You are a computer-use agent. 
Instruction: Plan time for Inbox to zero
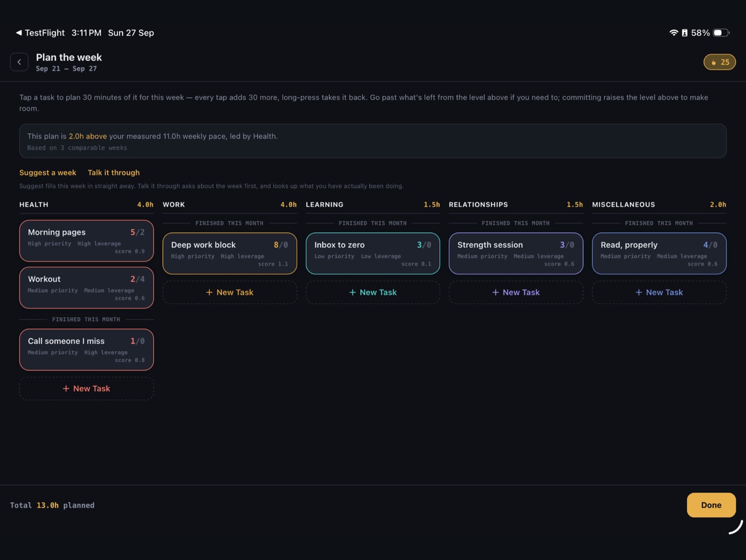(x=373, y=253)
